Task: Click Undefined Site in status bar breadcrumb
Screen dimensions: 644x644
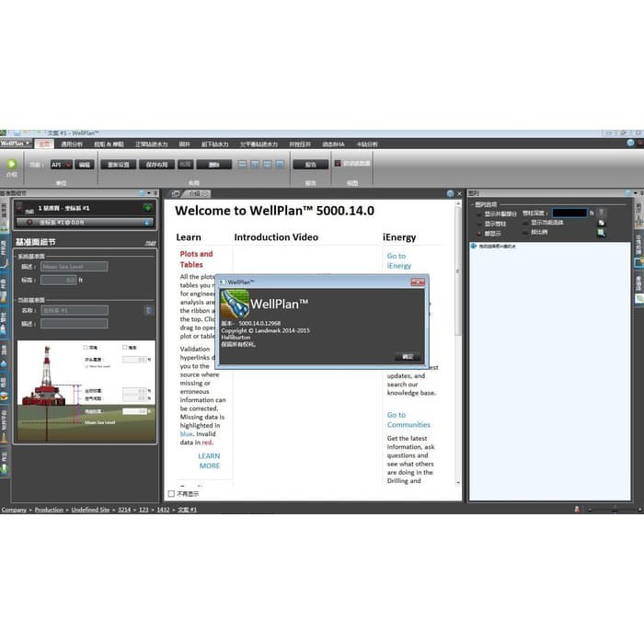Action: click(90, 510)
